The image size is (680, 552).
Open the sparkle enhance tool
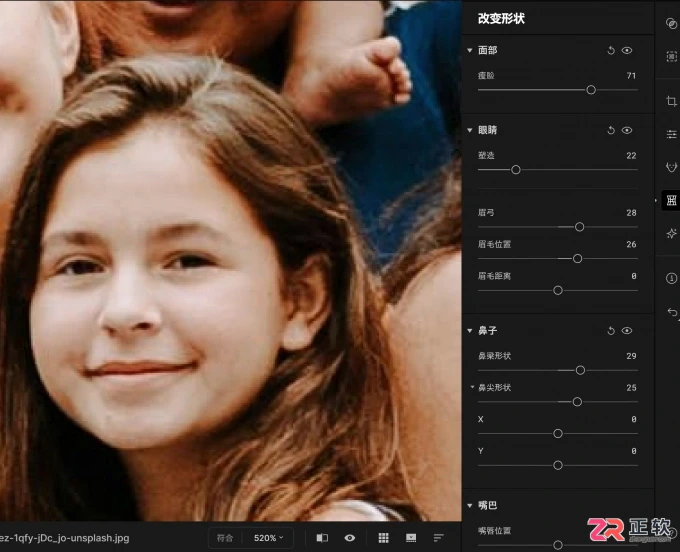pos(671,233)
